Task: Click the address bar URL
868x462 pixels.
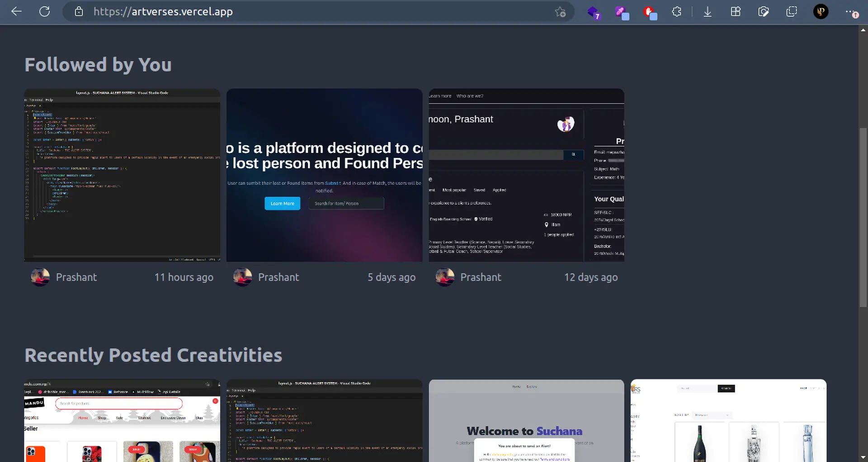Action: click(x=163, y=12)
